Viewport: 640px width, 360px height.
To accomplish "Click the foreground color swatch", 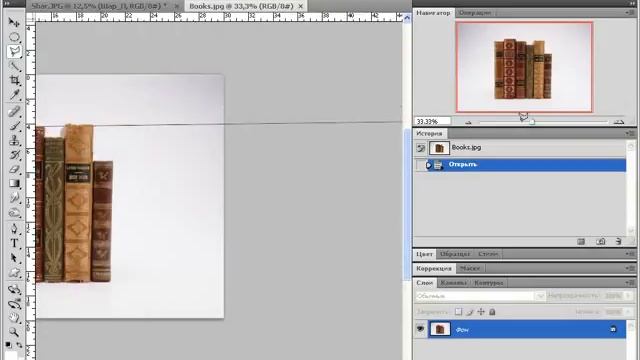I will [x=11, y=355].
